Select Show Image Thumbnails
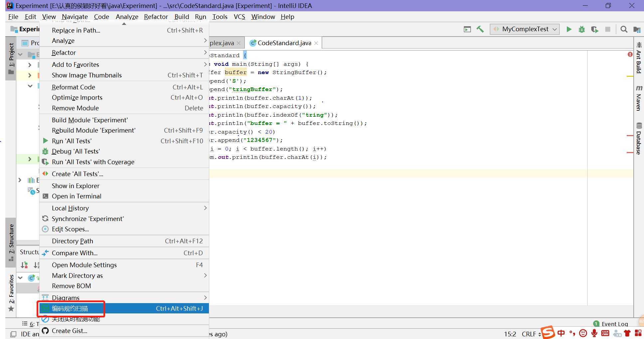The image size is (644, 339). (124, 75)
